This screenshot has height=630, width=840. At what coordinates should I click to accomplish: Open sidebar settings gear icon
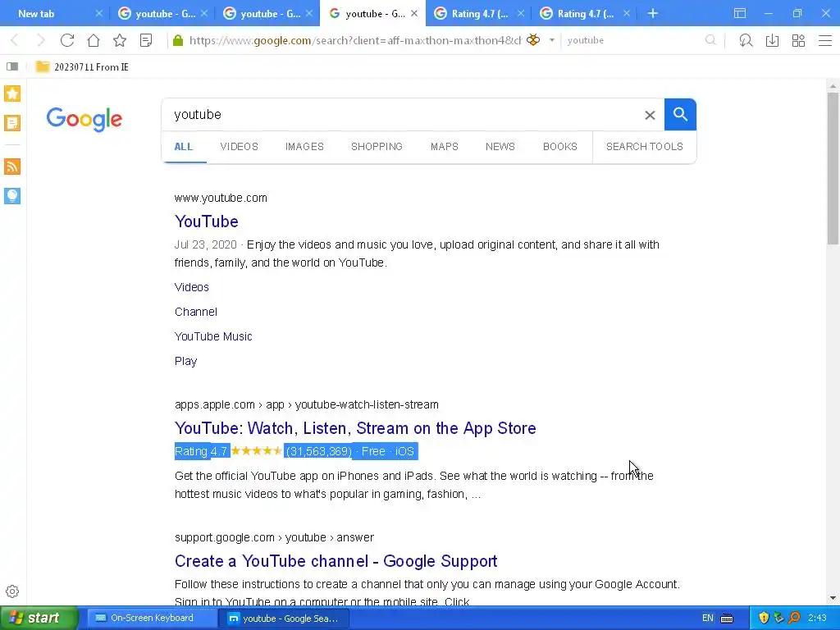pyautogui.click(x=12, y=591)
